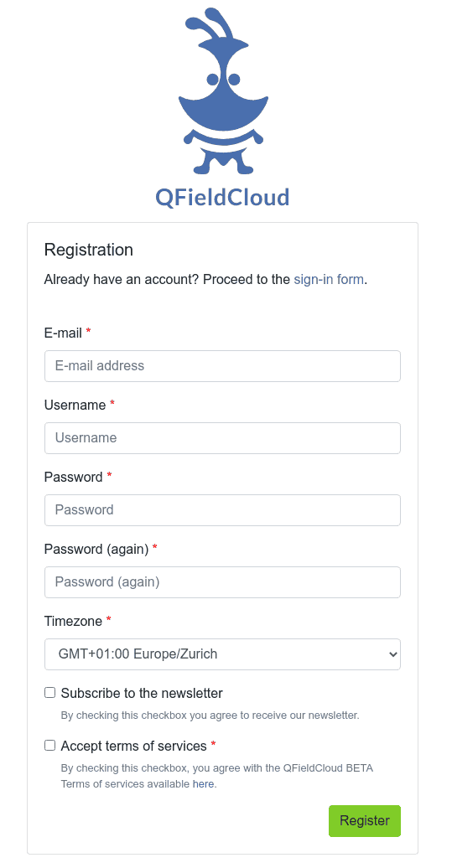Click the 'Subscribe to the newsletter' label text
The width and height of the screenshot is (452, 868).
pos(142,693)
